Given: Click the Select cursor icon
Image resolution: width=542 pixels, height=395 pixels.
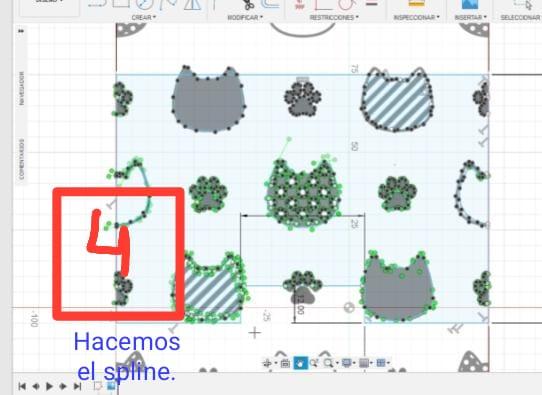Looking at the screenshot, I should click(x=523, y=4).
